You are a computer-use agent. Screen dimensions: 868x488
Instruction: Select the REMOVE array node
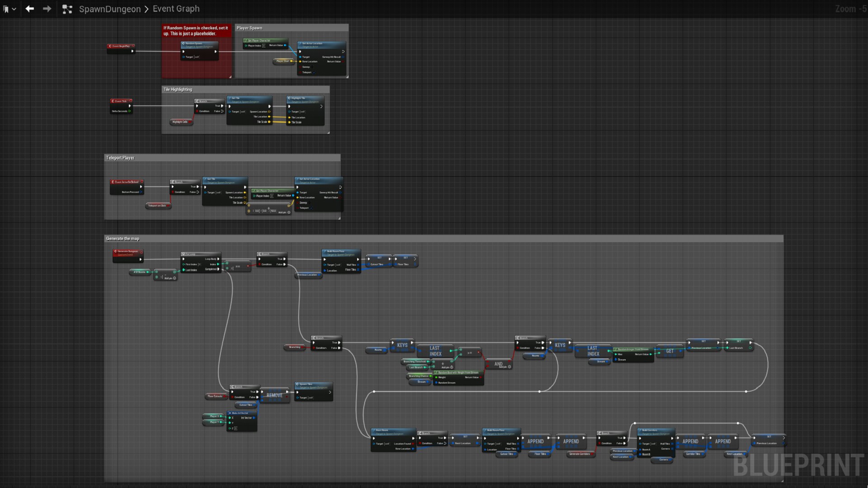(274, 395)
